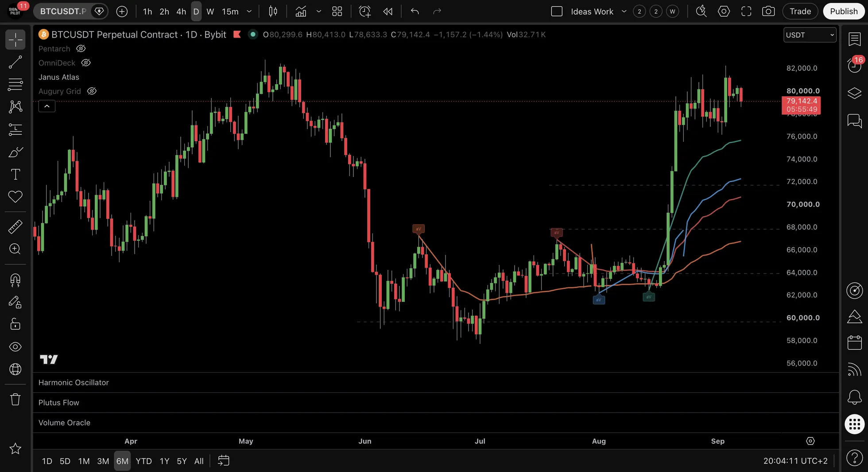Open the notifications bell panel

tap(854, 397)
